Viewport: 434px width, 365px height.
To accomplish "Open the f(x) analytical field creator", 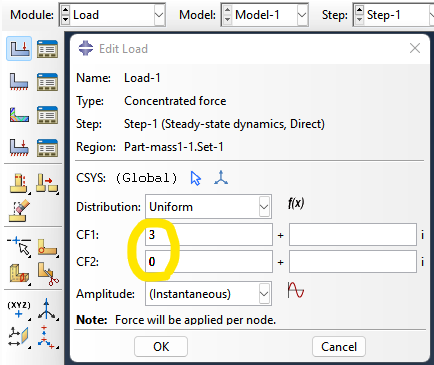I will pyautogui.click(x=296, y=203).
